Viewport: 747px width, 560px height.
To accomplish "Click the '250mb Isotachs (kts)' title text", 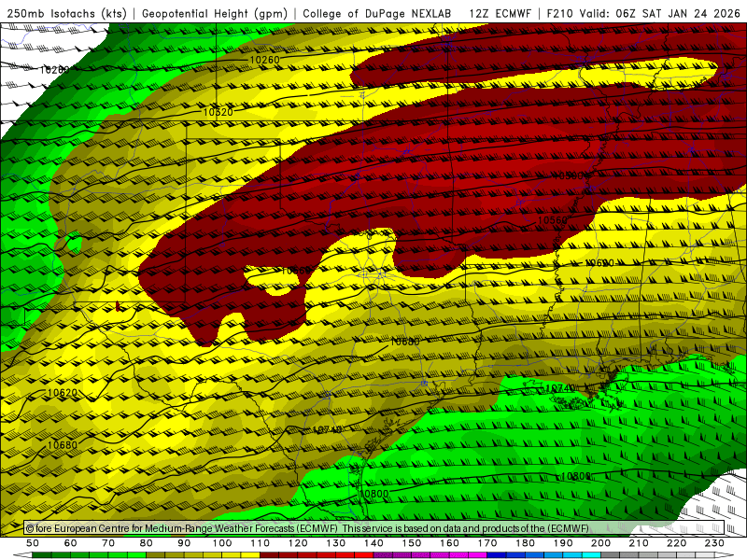I will pos(66,13).
